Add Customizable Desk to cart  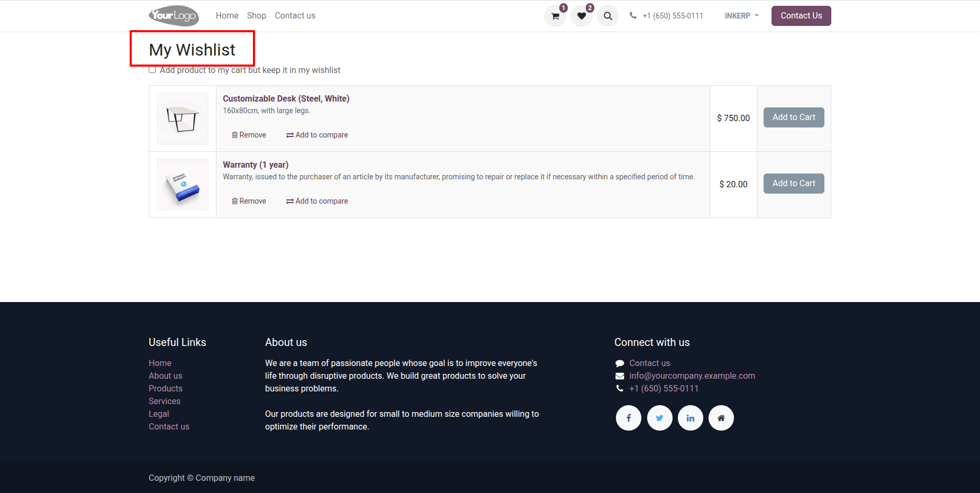pyautogui.click(x=794, y=117)
